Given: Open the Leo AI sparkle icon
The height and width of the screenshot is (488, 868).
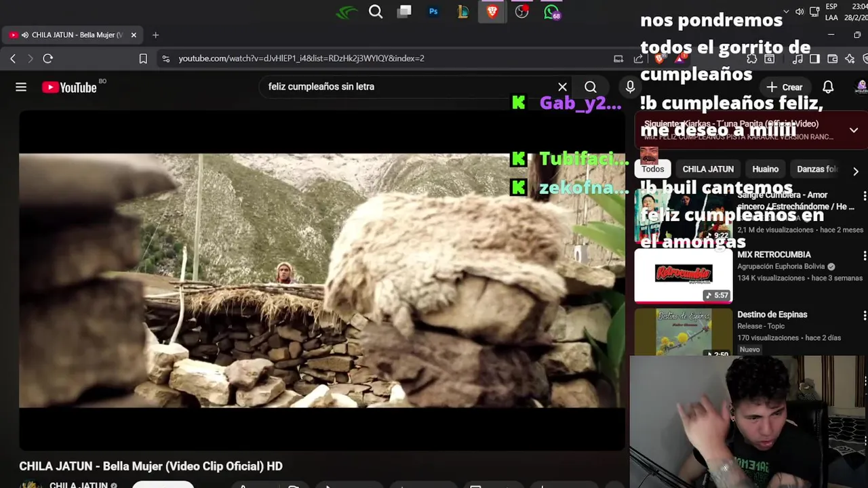Looking at the screenshot, I should [x=850, y=58].
